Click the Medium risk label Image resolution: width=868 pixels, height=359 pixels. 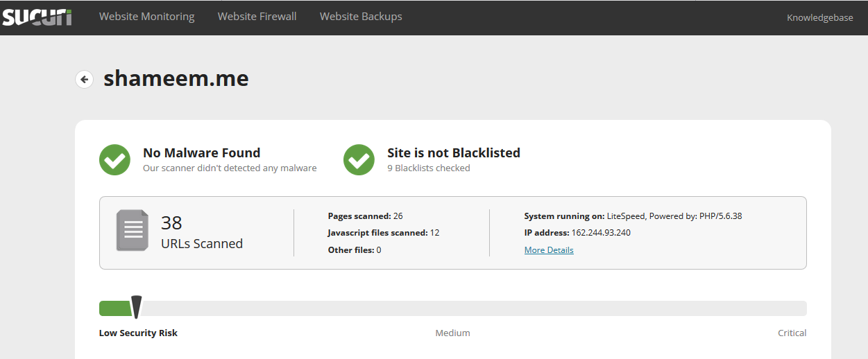coord(452,333)
